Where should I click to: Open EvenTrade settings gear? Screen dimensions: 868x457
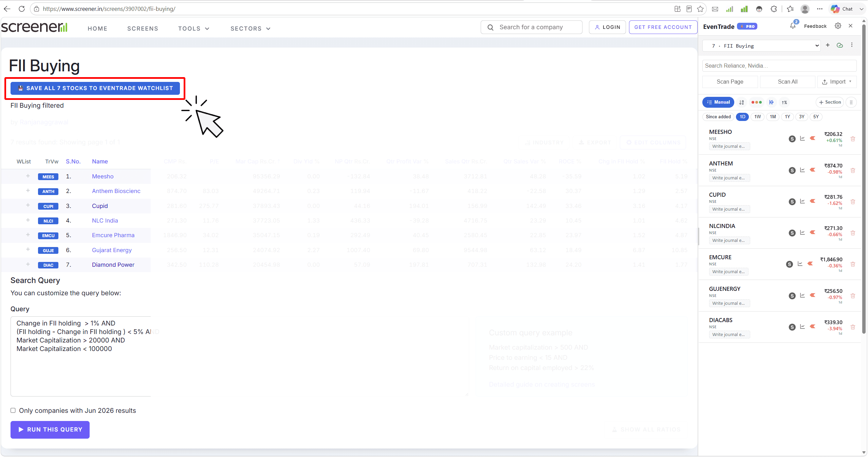(x=838, y=26)
